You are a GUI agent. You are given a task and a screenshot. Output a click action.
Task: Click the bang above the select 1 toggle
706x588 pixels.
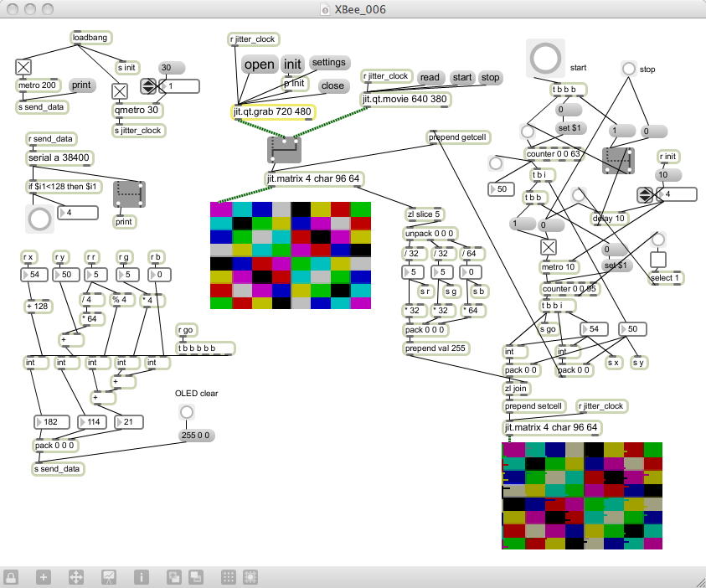click(657, 240)
